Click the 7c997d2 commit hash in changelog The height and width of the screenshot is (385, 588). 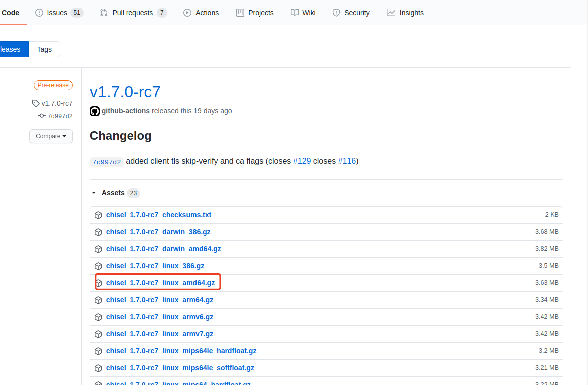[x=107, y=162]
